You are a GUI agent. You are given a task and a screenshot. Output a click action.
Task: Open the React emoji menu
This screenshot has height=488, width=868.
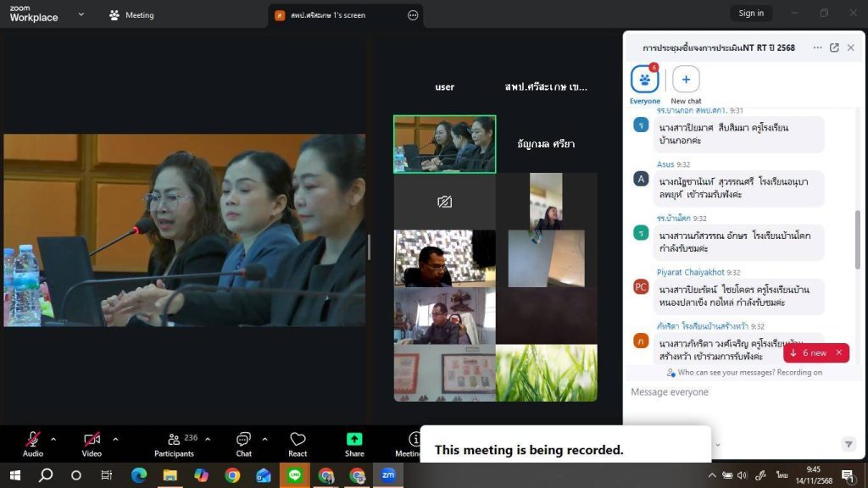(x=298, y=443)
